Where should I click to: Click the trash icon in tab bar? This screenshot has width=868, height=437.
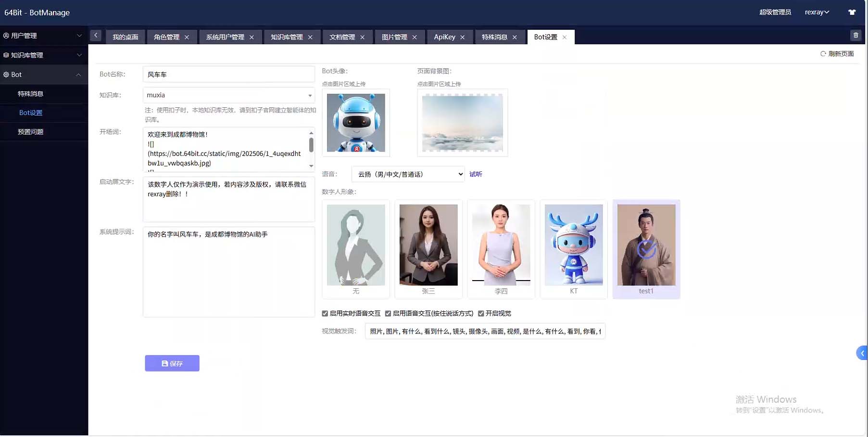[855, 35]
